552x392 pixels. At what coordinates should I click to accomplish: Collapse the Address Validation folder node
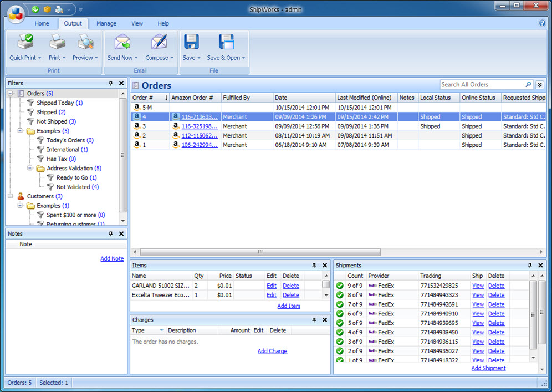click(x=30, y=168)
